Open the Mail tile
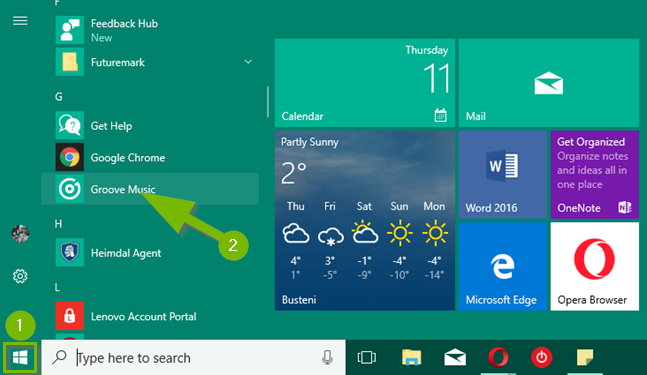The image size is (647, 375). pyautogui.click(x=549, y=83)
